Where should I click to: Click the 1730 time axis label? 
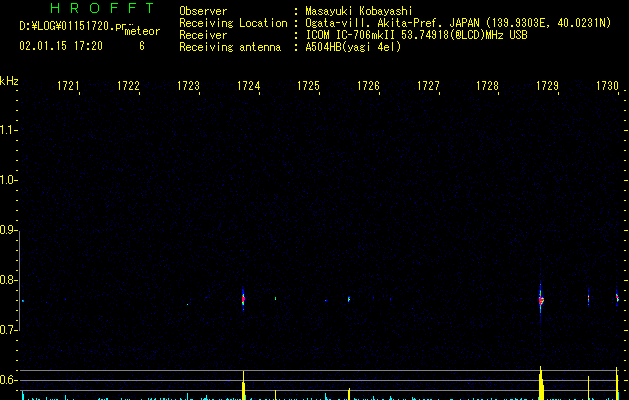607,86
